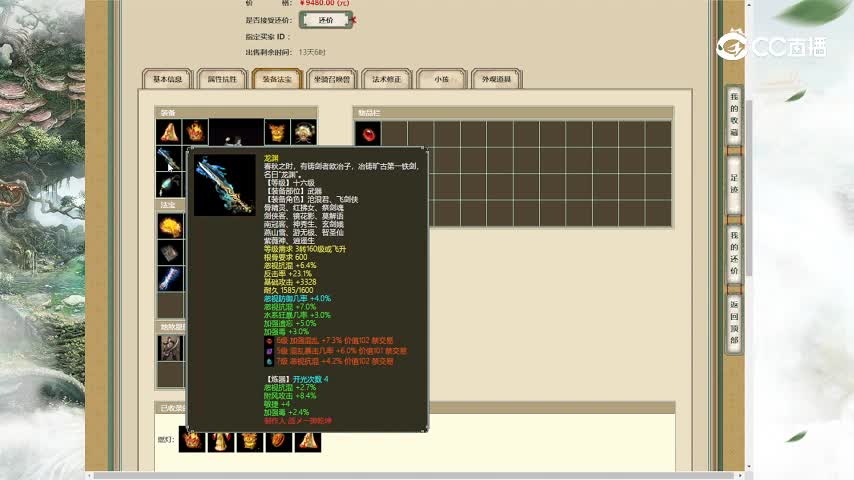Open 足迹 in right sidebar
This screenshot has height=480, width=854.
[x=734, y=184]
